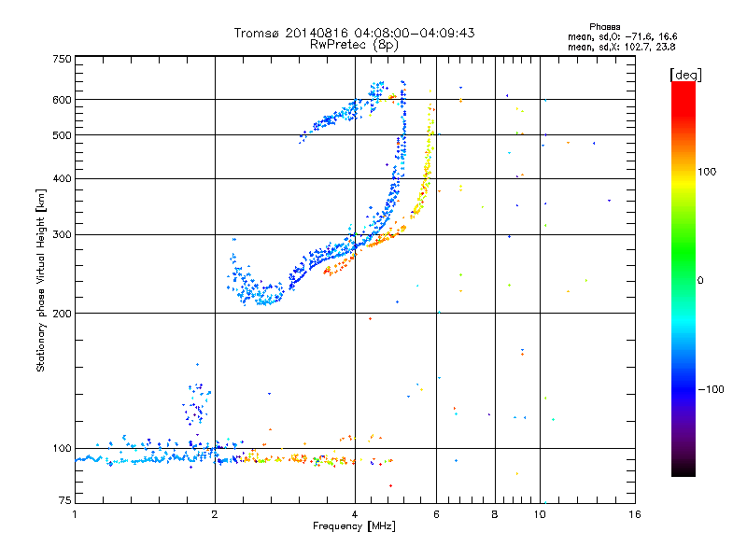747x560 pixels.
Task: Click the x-axis '16' tick label
Action: point(635,514)
